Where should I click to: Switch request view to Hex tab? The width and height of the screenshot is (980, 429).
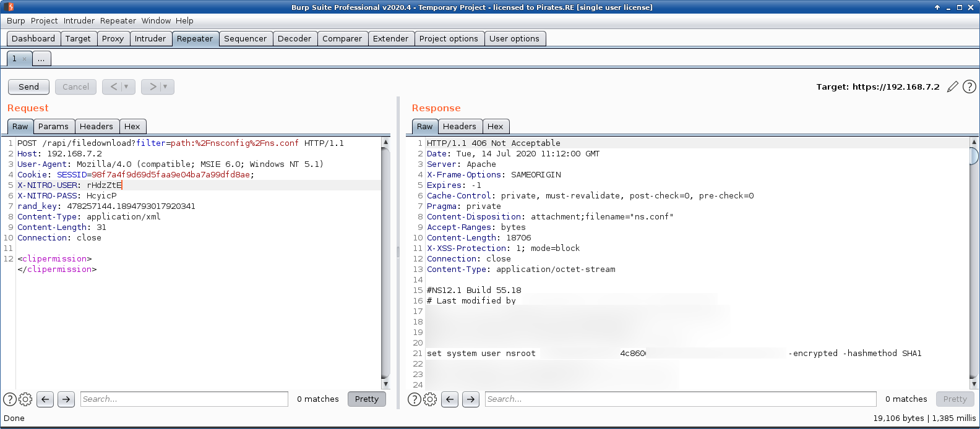(x=132, y=126)
